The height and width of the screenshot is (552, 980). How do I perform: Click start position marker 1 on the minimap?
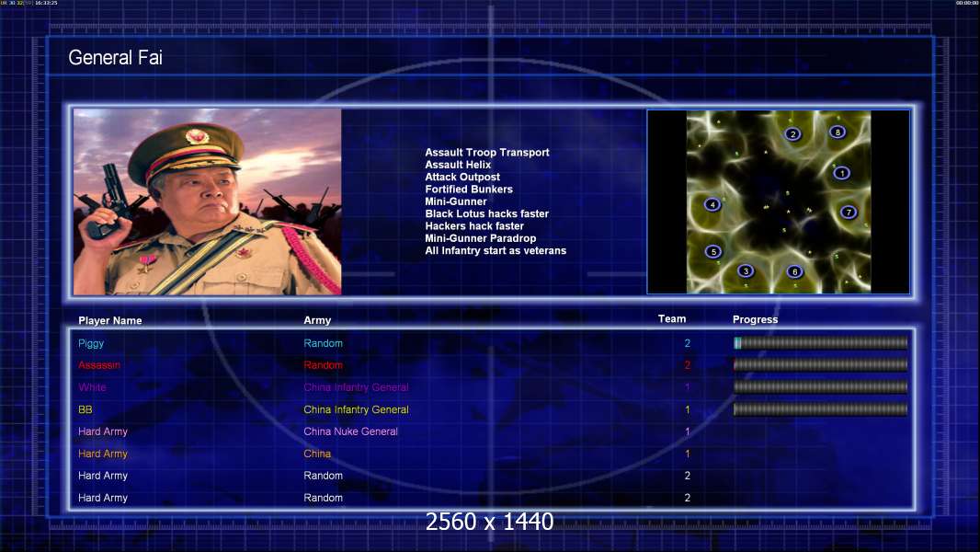[841, 173]
